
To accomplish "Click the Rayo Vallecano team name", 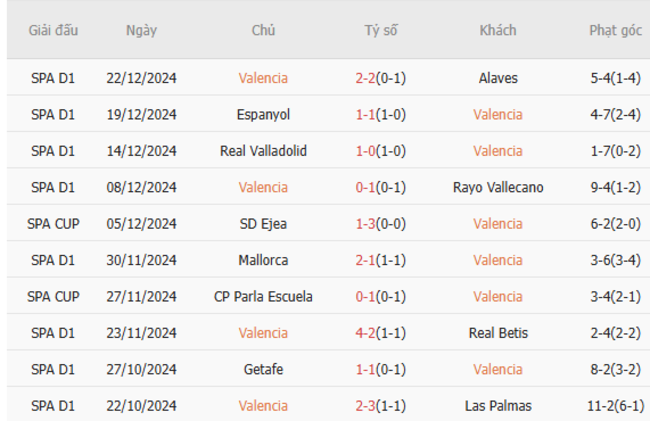I will 498,187.
